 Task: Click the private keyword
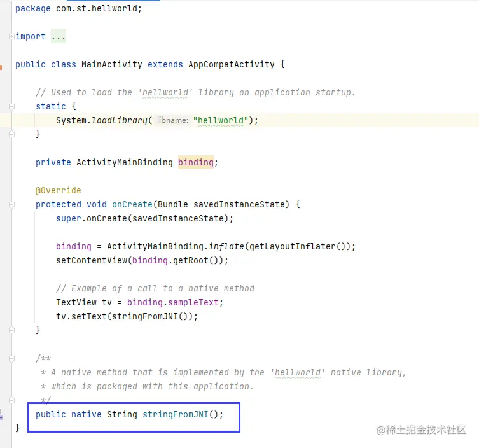click(53, 162)
